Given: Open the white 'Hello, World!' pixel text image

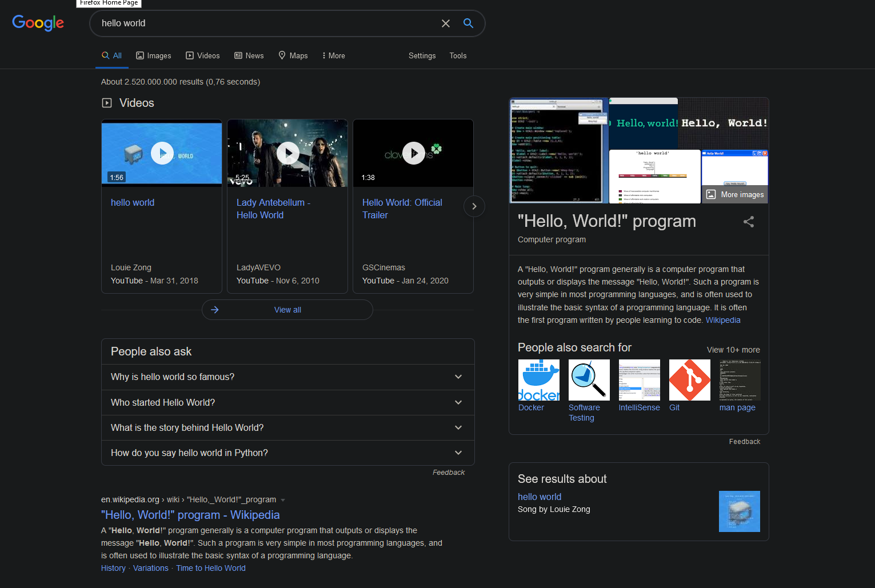Looking at the screenshot, I should tap(724, 123).
